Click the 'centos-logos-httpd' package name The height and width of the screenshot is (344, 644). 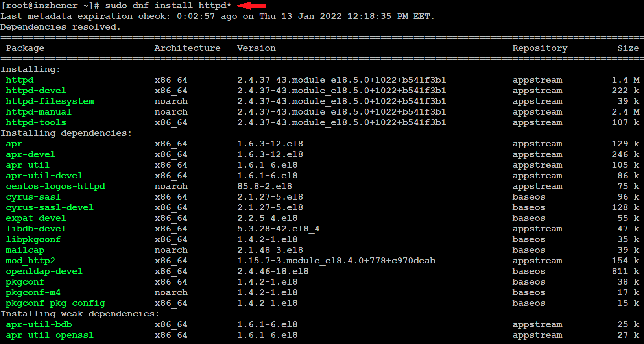pyautogui.click(x=55, y=186)
